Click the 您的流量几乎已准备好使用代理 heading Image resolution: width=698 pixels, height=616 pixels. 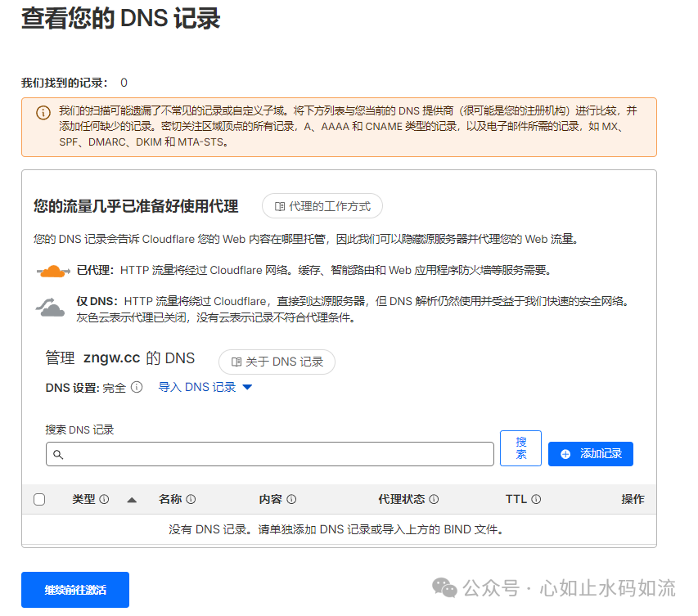(x=136, y=206)
